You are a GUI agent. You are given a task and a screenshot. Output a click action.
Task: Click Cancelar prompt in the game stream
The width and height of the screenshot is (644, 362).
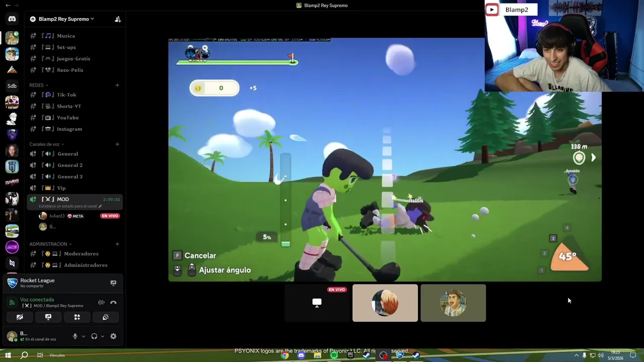pyautogui.click(x=195, y=256)
